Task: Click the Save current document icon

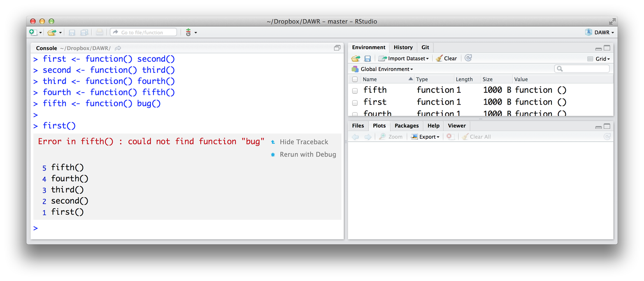Action: (72, 32)
